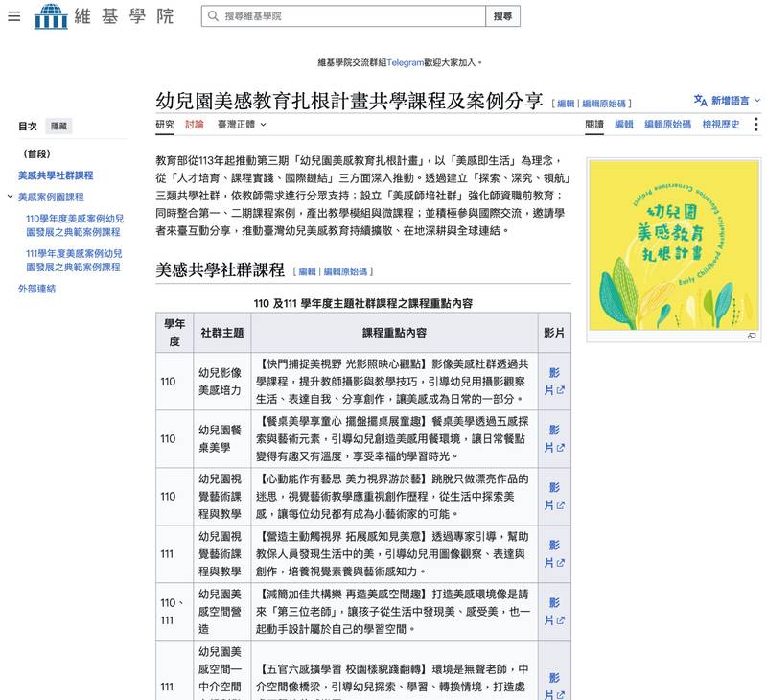767x700 pixels.
Task: Open video link for 營造主動觸視界 row
Action: [x=554, y=553]
